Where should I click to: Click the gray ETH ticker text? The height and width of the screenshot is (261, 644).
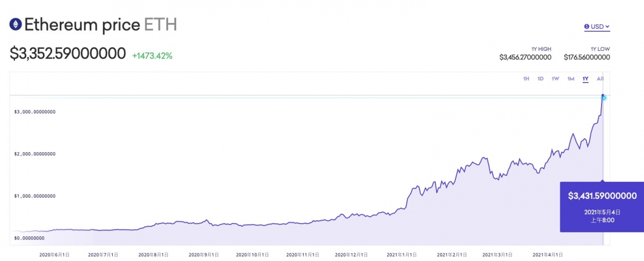160,25
